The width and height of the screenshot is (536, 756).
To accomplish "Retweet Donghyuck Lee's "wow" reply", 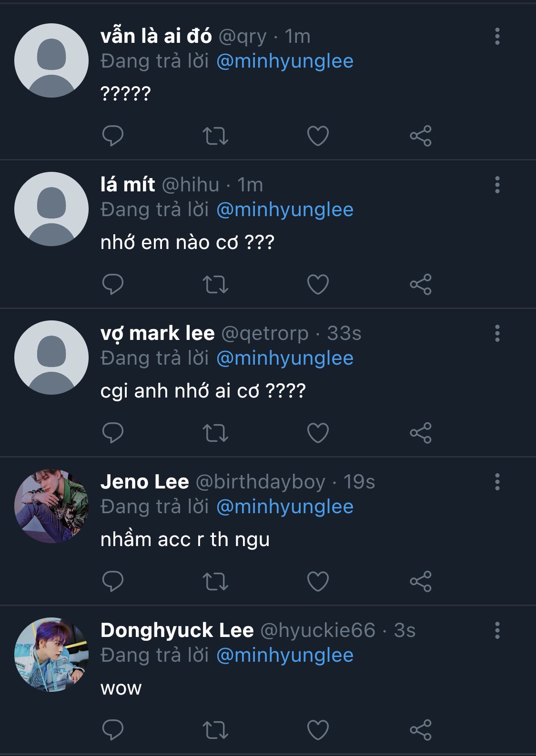I will 215,730.
